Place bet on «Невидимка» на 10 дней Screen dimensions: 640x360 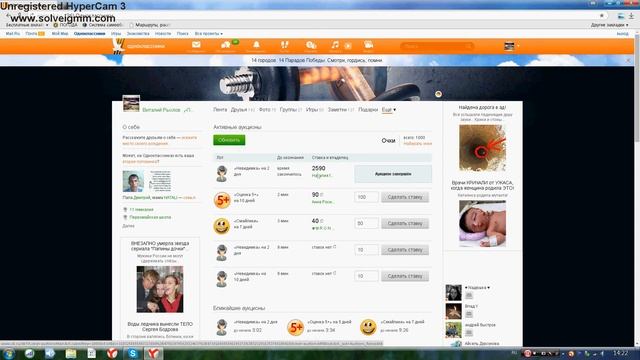405,276
